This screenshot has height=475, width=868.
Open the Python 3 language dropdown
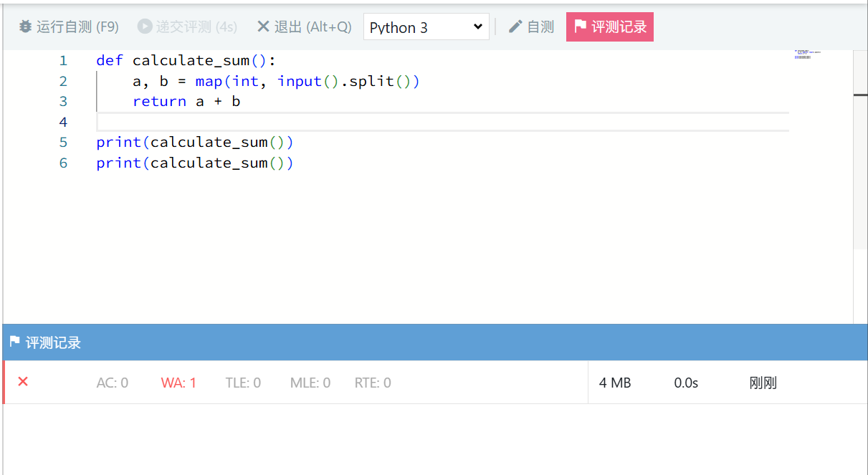click(426, 27)
